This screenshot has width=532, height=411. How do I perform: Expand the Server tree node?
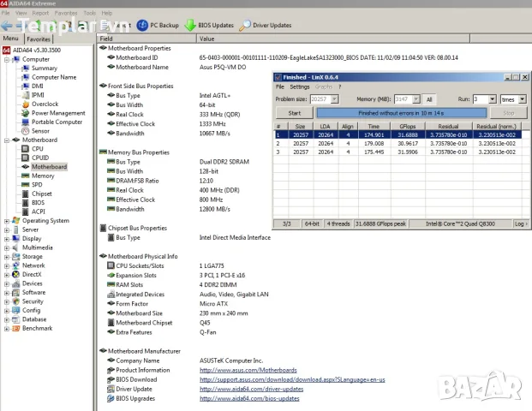[x=7, y=230]
